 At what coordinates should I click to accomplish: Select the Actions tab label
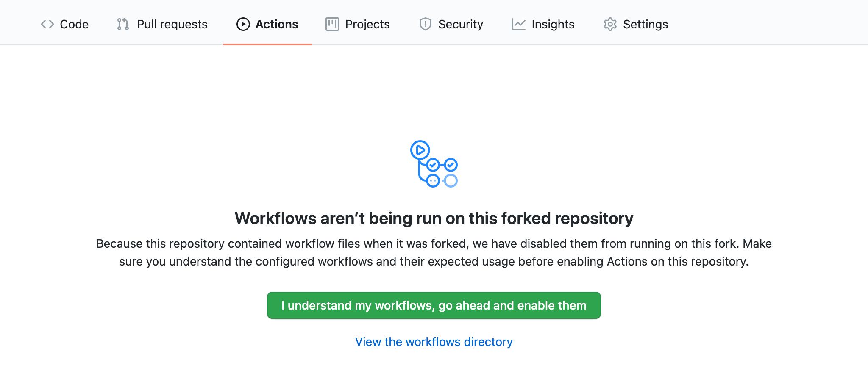(277, 24)
